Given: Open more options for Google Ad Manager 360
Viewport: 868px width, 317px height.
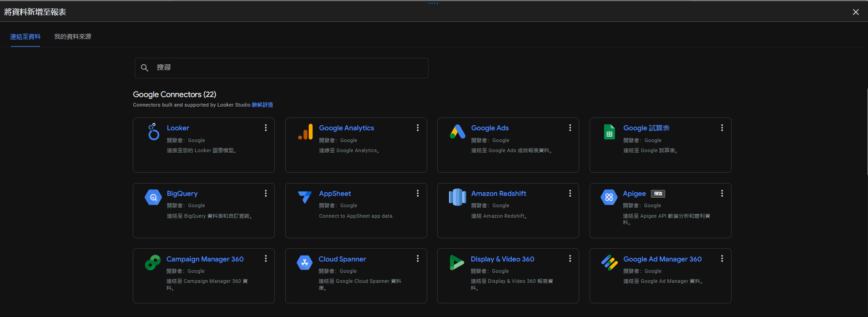Looking at the screenshot, I should [722, 259].
